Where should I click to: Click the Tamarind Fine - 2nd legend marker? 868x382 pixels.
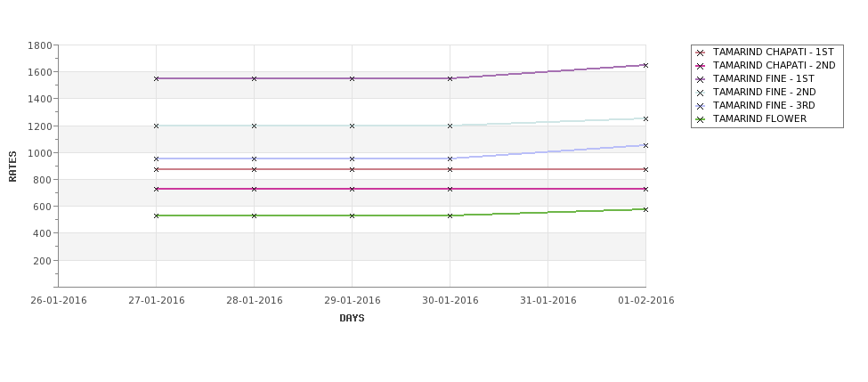click(701, 93)
